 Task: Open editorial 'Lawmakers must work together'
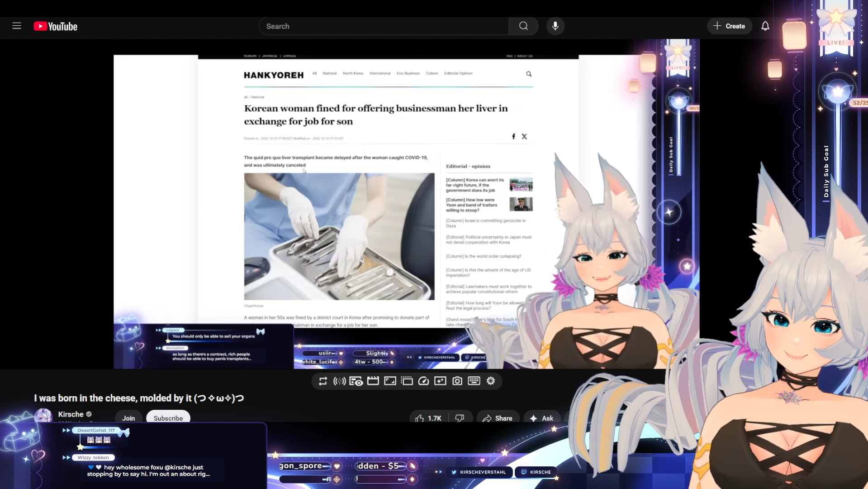(489, 289)
